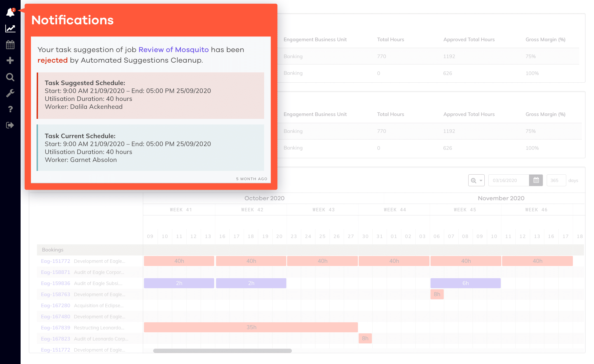Open the analytics chart view
Viewport: 594px width, 364px height.
pos(10,28)
